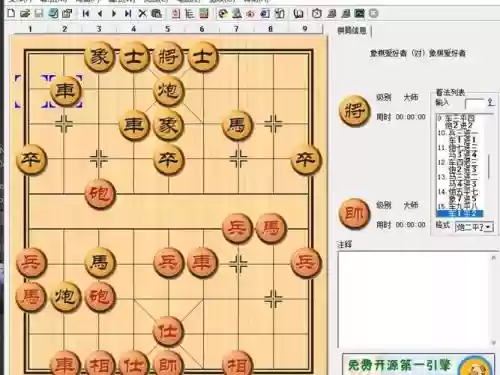
Task: Jump to the first move
Action: tap(86, 13)
